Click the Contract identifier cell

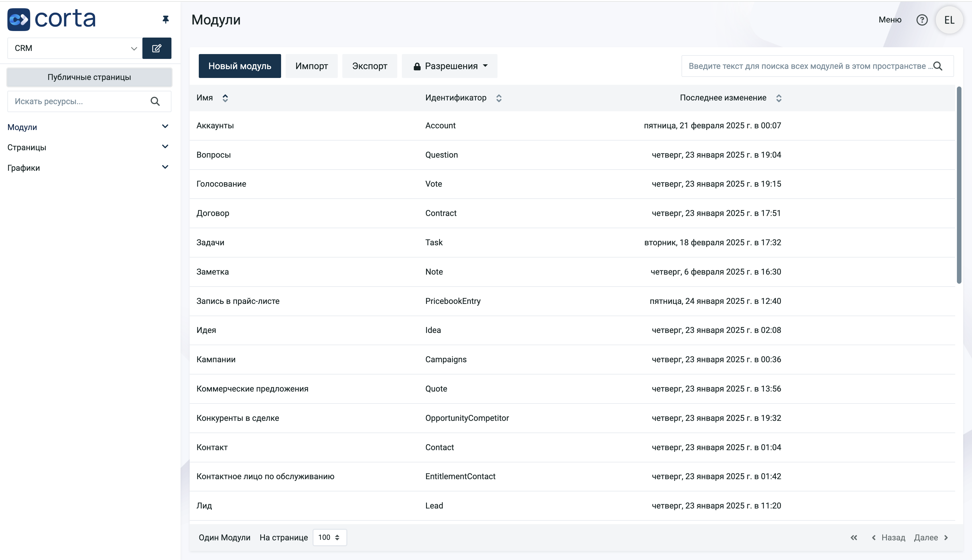[x=441, y=213]
